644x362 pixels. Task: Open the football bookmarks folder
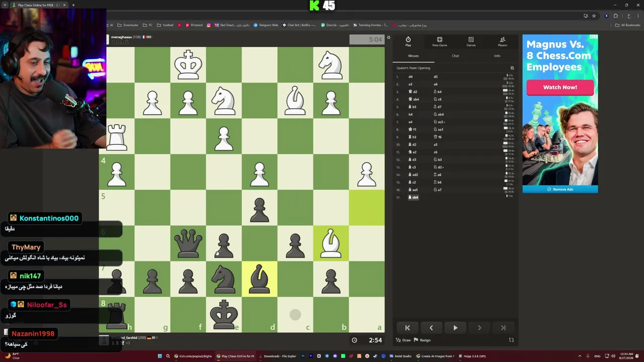coord(165,25)
